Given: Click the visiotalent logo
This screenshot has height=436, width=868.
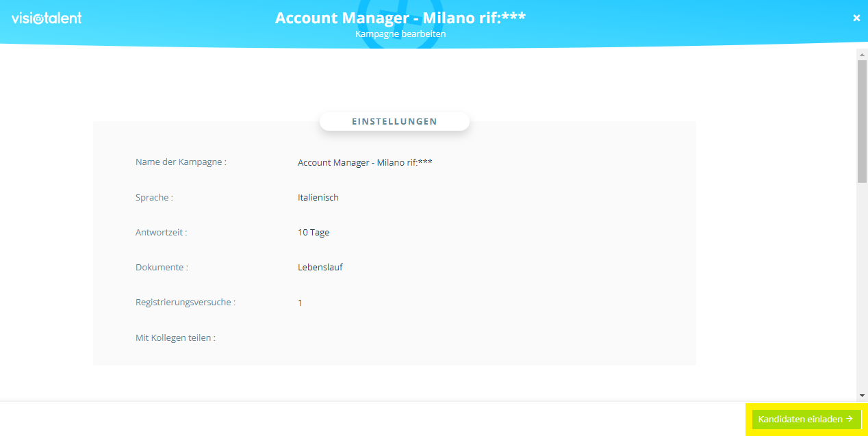Looking at the screenshot, I should [47, 18].
